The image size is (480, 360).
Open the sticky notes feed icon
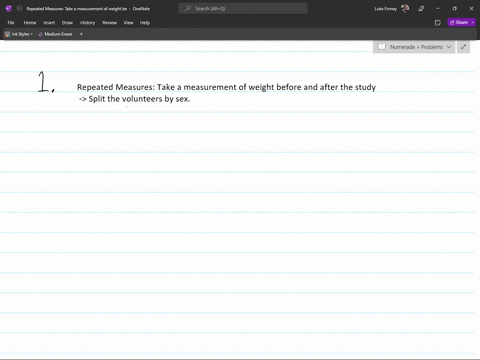(438, 23)
